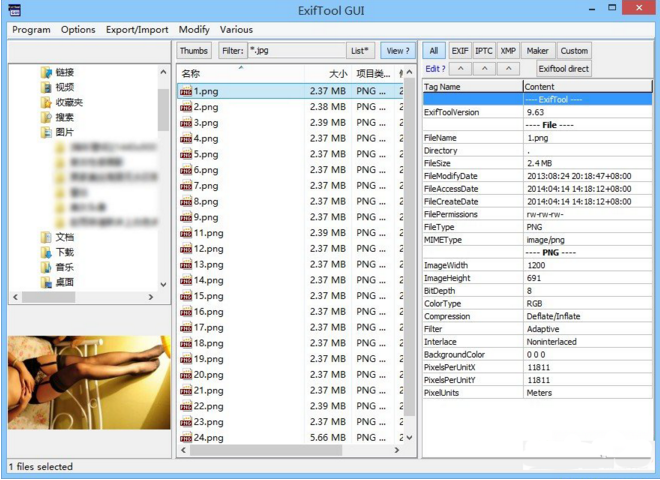Click the ExifTool GUI app icon in title bar
The height and width of the screenshot is (480, 660).
[x=15, y=10]
